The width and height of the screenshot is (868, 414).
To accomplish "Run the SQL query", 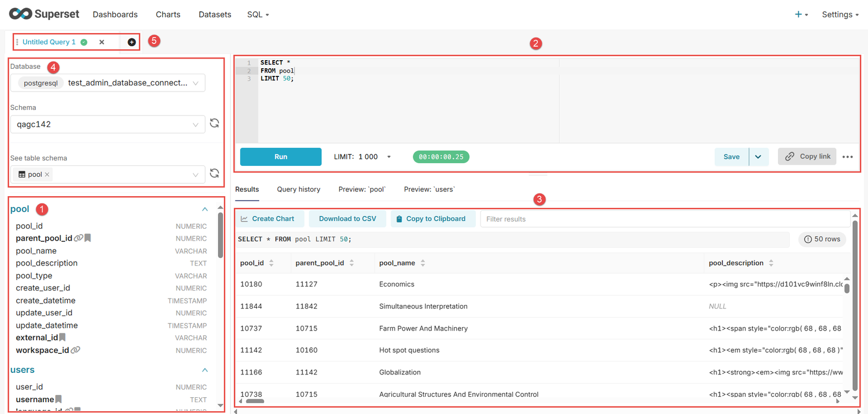I will pyautogui.click(x=280, y=157).
